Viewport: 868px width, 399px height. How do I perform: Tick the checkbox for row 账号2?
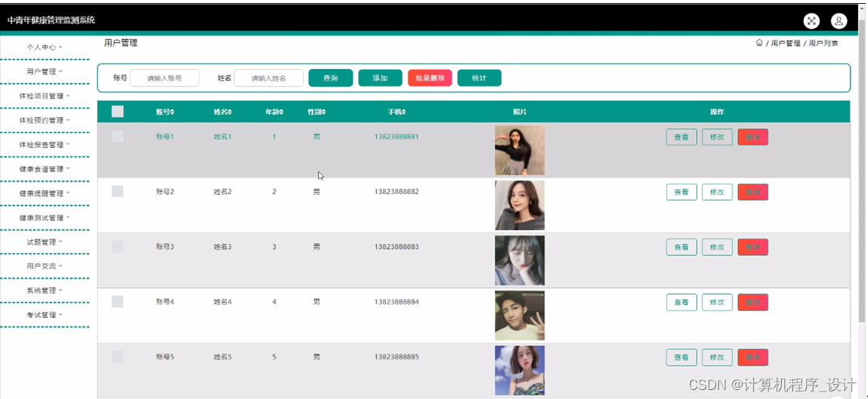click(117, 192)
